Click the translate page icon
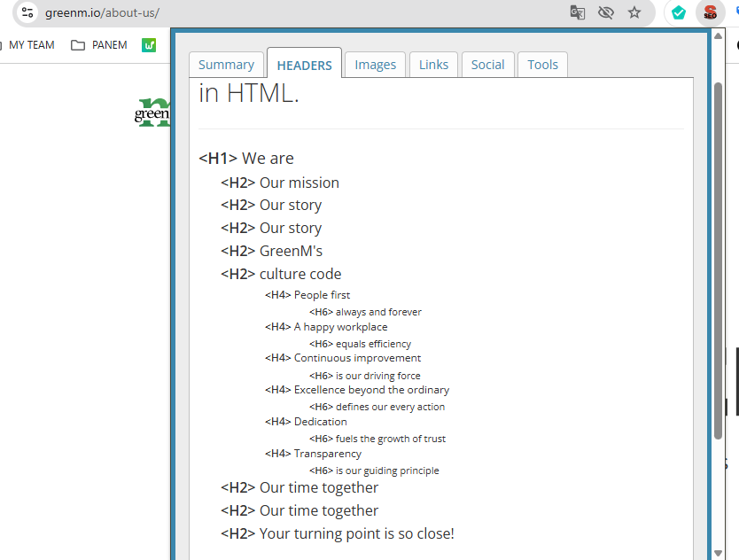This screenshot has width=739, height=560. pos(578,13)
